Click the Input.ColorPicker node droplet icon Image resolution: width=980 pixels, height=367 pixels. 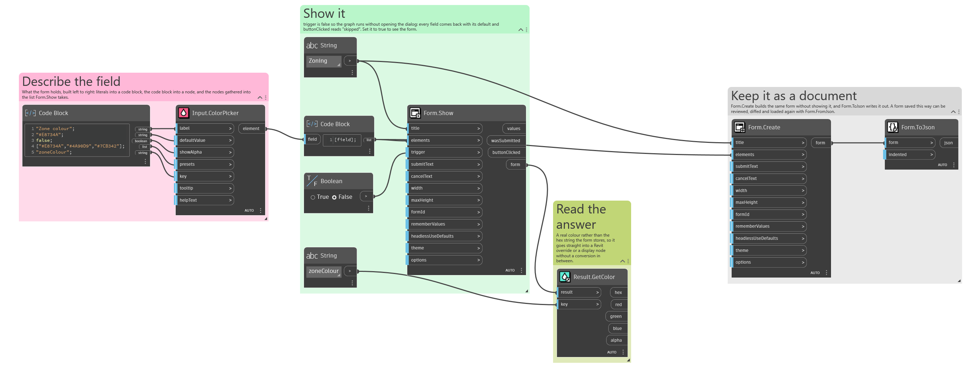[184, 113]
